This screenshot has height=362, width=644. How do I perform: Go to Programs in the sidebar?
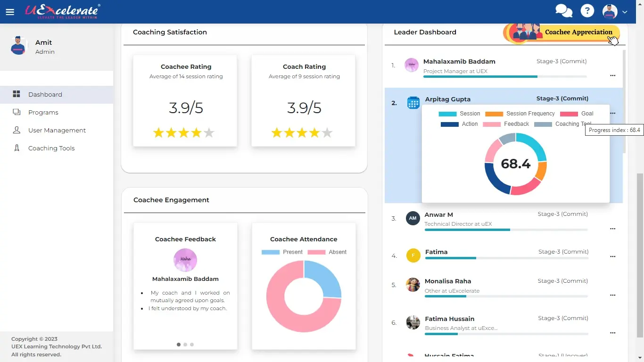(x=43, y=112)
